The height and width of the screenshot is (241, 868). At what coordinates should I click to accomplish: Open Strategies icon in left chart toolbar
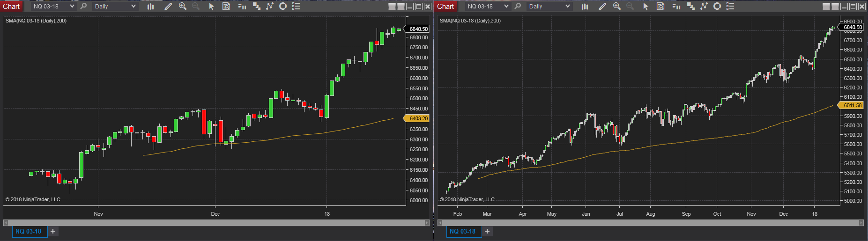point(283,6)
